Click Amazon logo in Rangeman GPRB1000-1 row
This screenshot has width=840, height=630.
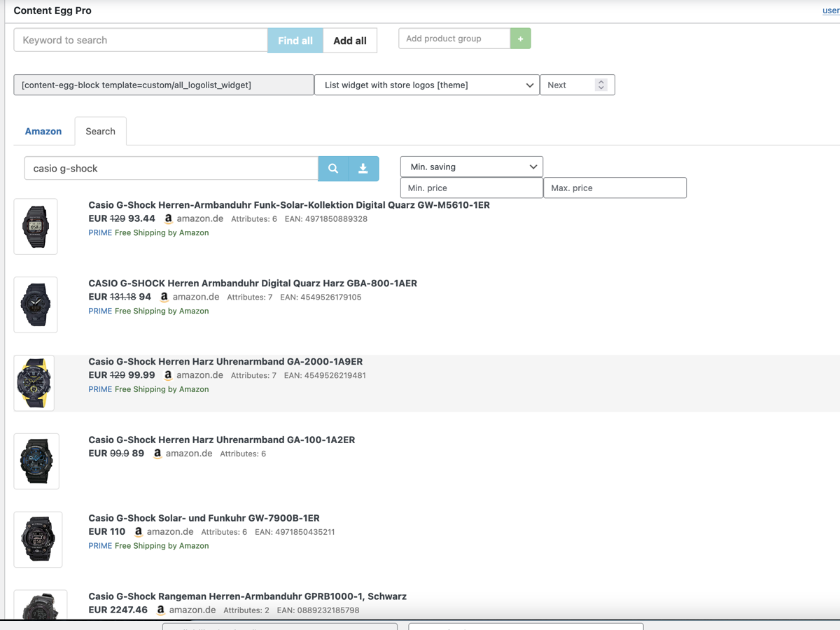[x=161, y=610]
